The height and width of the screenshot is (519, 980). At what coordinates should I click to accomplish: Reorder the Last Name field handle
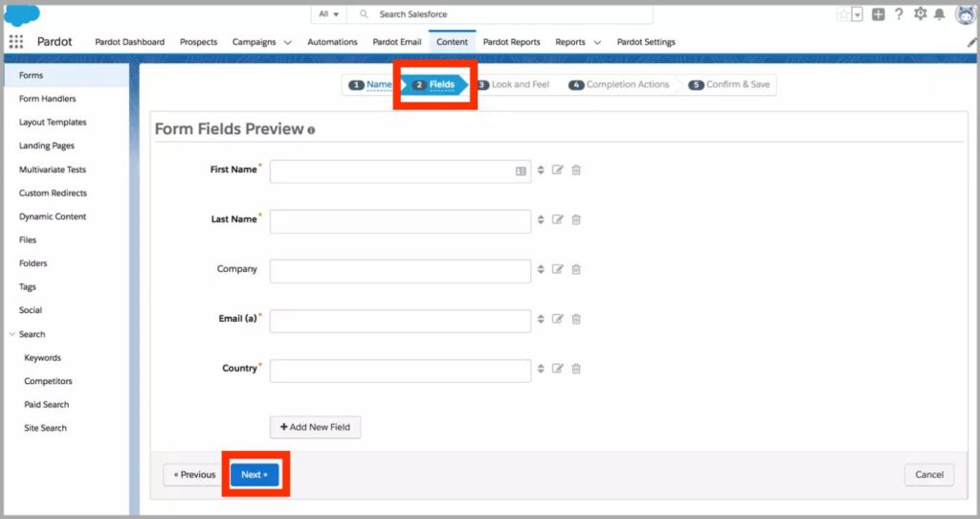coord(541,219)
